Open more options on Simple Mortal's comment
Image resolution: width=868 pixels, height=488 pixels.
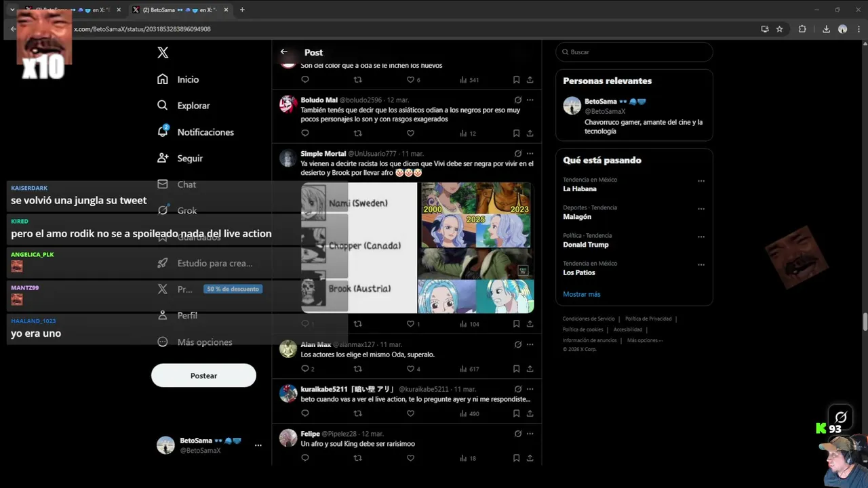(x=530, y=154)
